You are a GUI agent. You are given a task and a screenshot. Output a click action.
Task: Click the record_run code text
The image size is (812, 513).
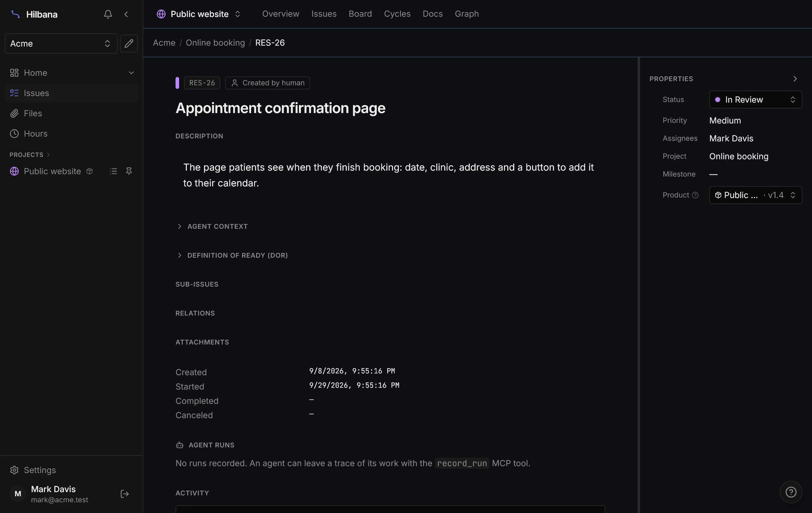click(x=462, y=463)
